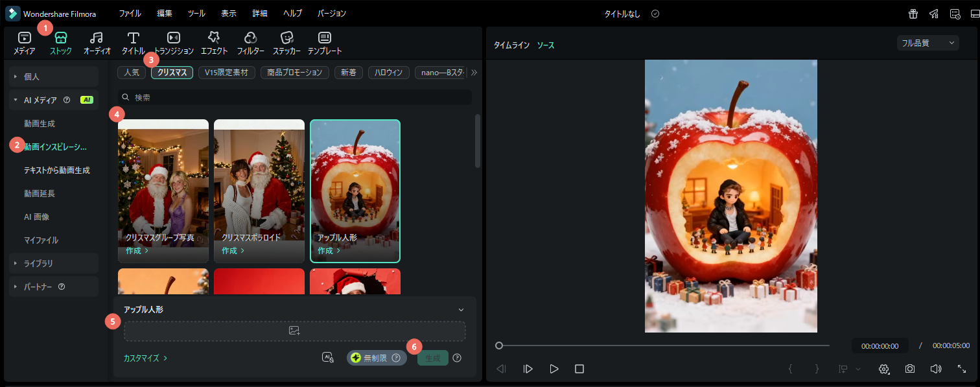980x387 pixels.
Task: Open playback quality settings gear icon
Action: [x=884, y=369]
